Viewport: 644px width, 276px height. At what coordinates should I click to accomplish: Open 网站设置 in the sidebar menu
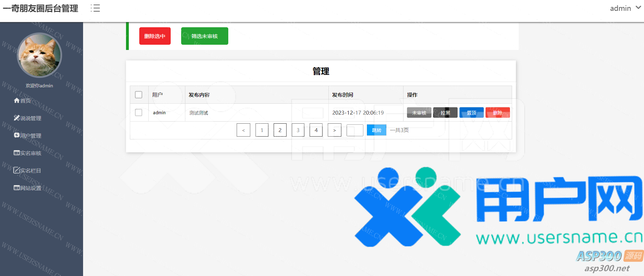(31, 188)
